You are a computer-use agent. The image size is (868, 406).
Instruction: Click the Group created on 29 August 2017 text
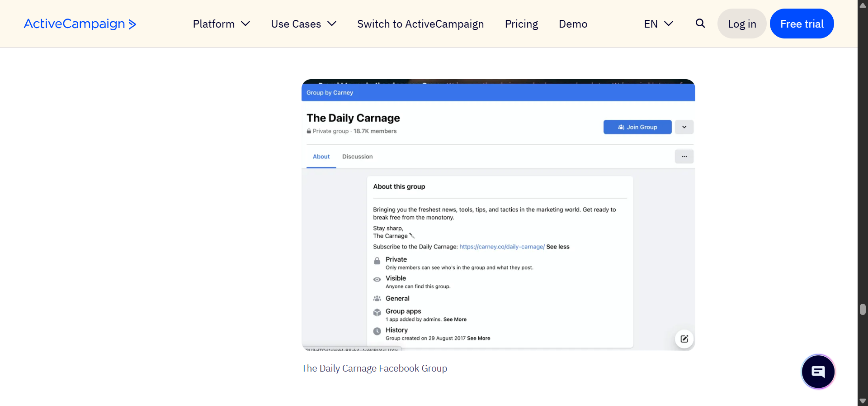[x=425, y=339]
